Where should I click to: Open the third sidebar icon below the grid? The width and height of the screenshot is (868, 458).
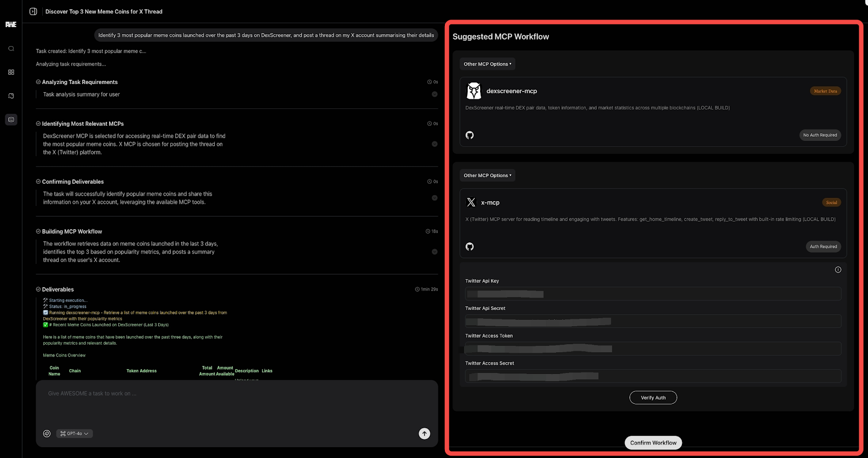click(11, 96)
